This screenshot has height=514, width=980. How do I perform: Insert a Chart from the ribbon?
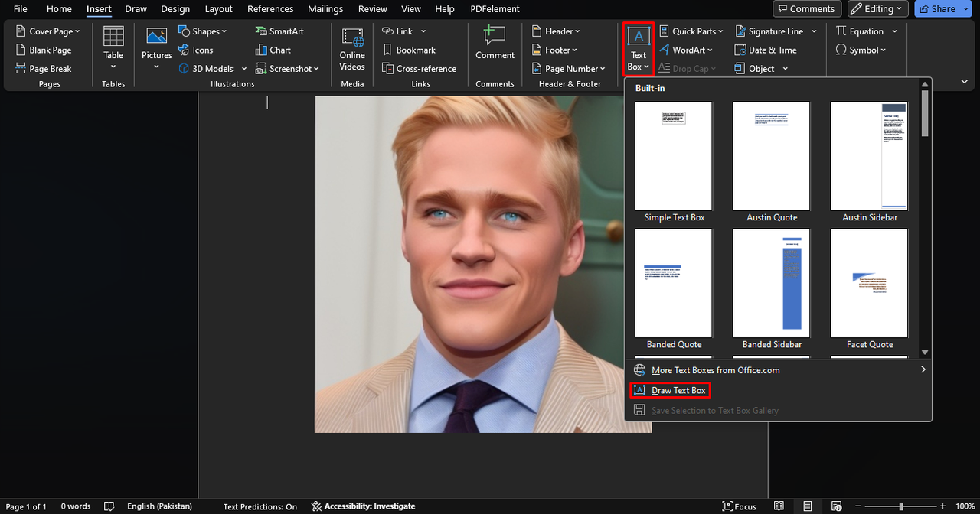pos(273,50)
